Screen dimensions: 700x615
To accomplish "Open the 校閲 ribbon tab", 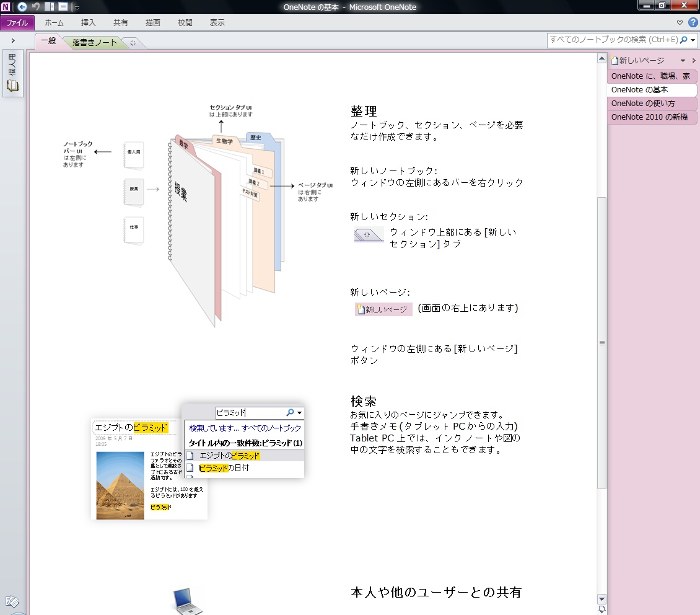I will click(x=185, y=23).
